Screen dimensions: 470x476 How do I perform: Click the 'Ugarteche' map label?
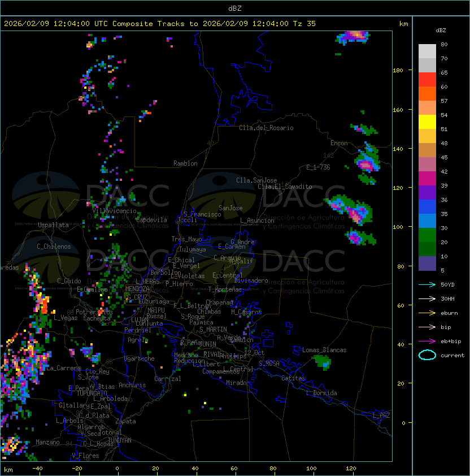click(140, 358)
